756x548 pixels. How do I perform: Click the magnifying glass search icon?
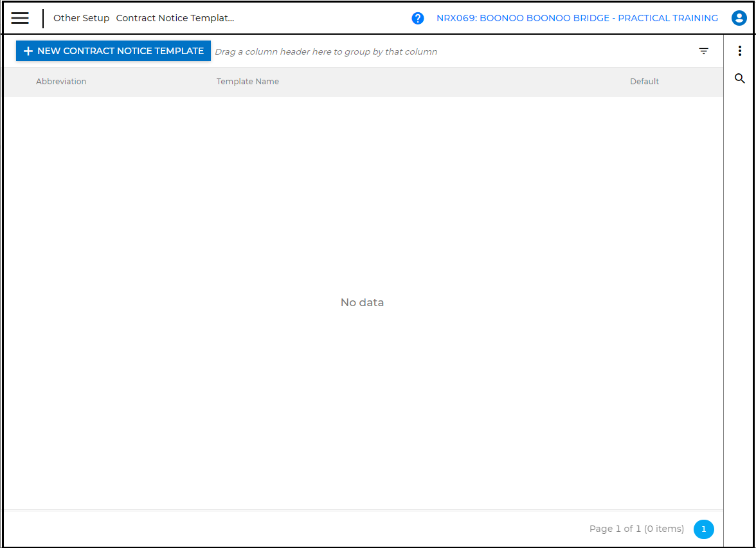tap(740, 78)
